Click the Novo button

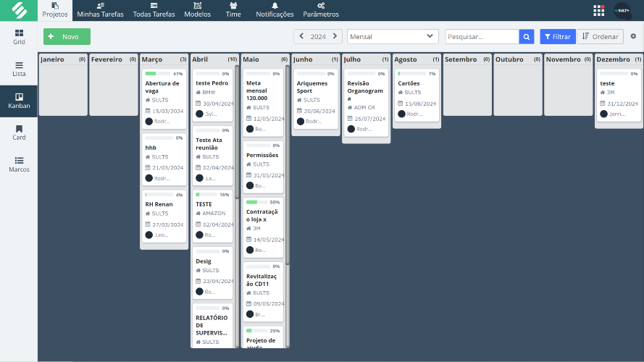point(67,36)
